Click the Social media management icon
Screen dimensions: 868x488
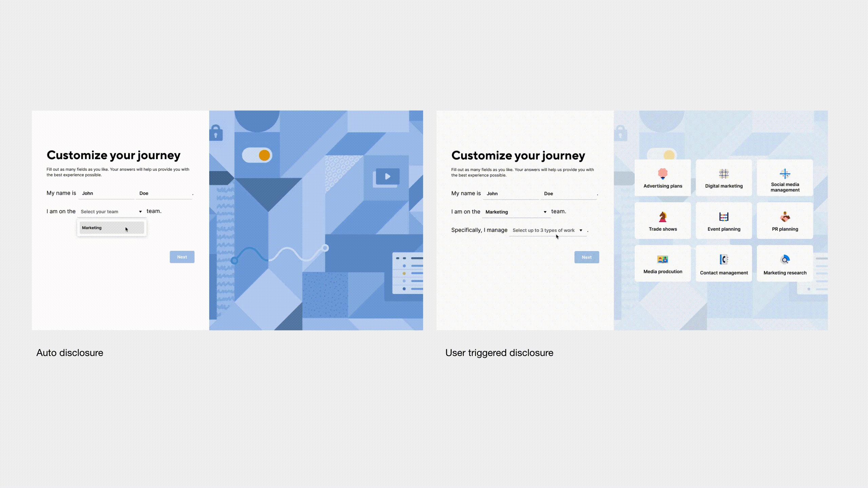(x=785, y=173)
